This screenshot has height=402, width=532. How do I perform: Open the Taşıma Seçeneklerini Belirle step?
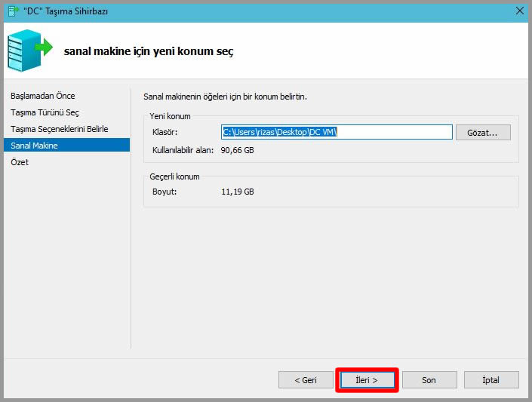pos(59,129)
